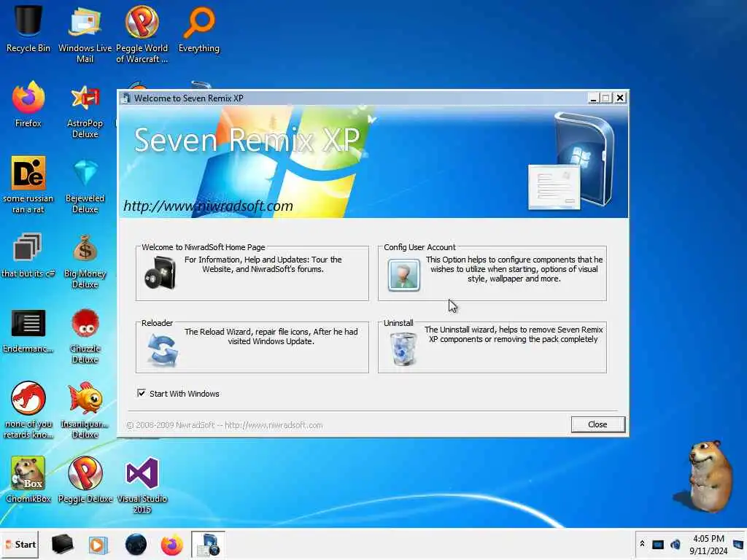Open the NiwradSoft Home Page box icon
Screen dimensions: 747x560
(x=160, y=273)
